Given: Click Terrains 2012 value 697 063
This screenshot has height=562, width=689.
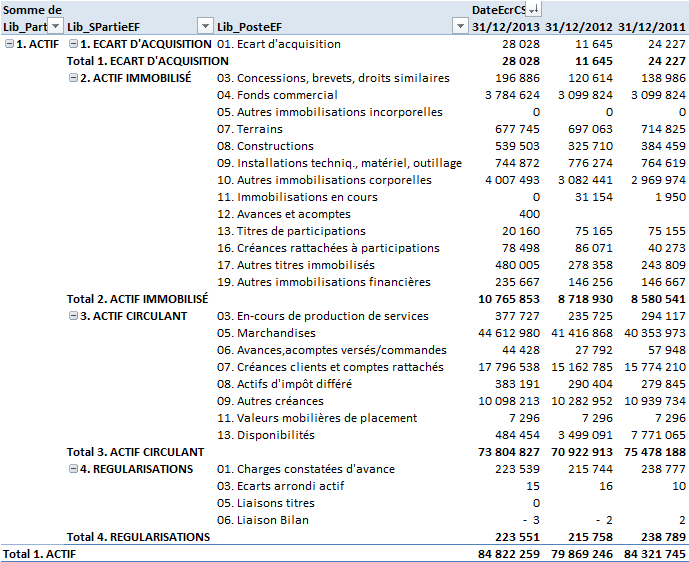Looking at the screenshot, I should [591, 129].
